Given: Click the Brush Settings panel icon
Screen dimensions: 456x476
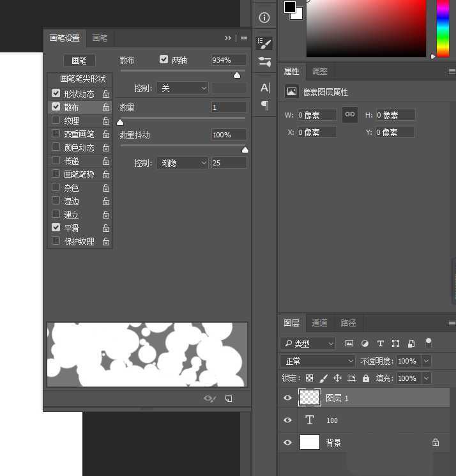Looking at the screenshot, I should click(x=264, y=43).
